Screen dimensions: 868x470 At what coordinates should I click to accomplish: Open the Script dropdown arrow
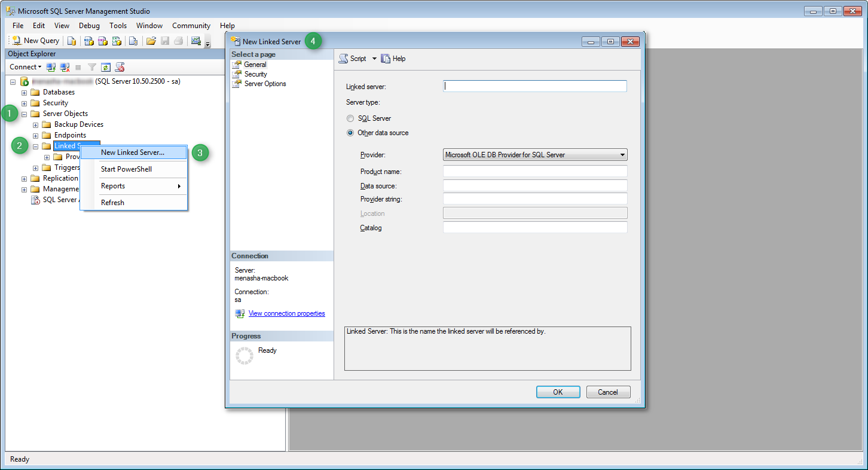click(375, 59)
